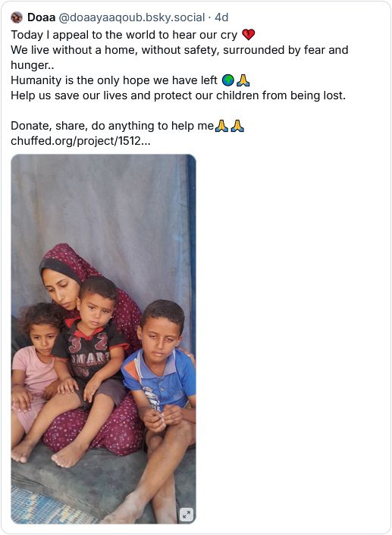
Task: Click the 'Today I appeal to the world' line
Action: coord(124,35)
